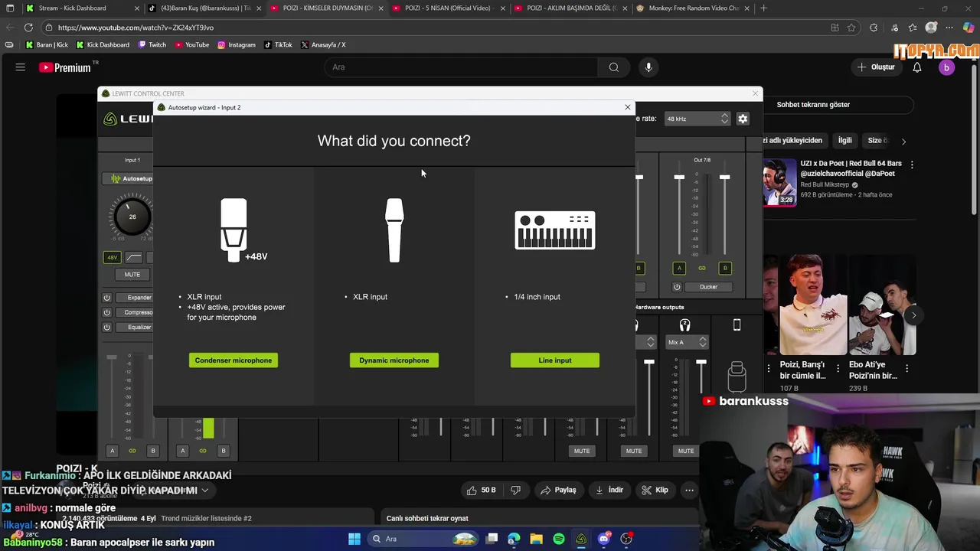Select mobile phone output icon

click(x=737, y=325)
